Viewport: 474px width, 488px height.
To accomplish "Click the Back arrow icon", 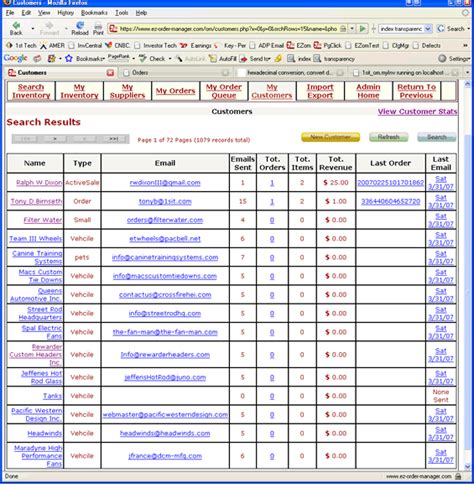I will (16, 25).
